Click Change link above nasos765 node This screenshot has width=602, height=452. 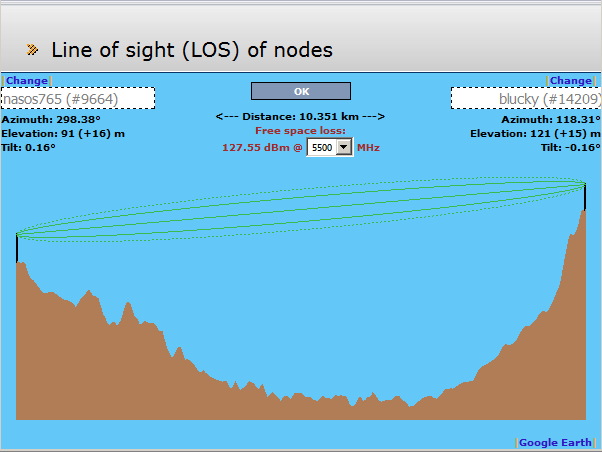click(x=27, y=81)
